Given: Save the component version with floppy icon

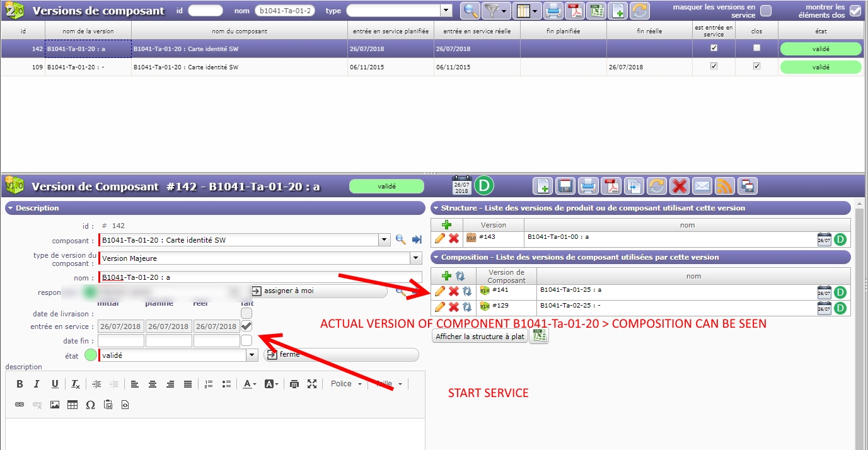Looking at the screenshot, I should point(565,186).
